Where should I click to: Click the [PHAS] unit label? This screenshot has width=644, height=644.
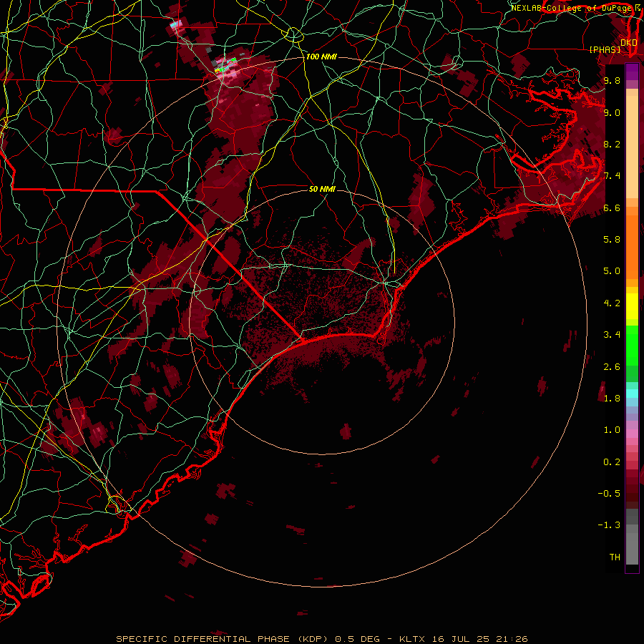click(605, 49)
